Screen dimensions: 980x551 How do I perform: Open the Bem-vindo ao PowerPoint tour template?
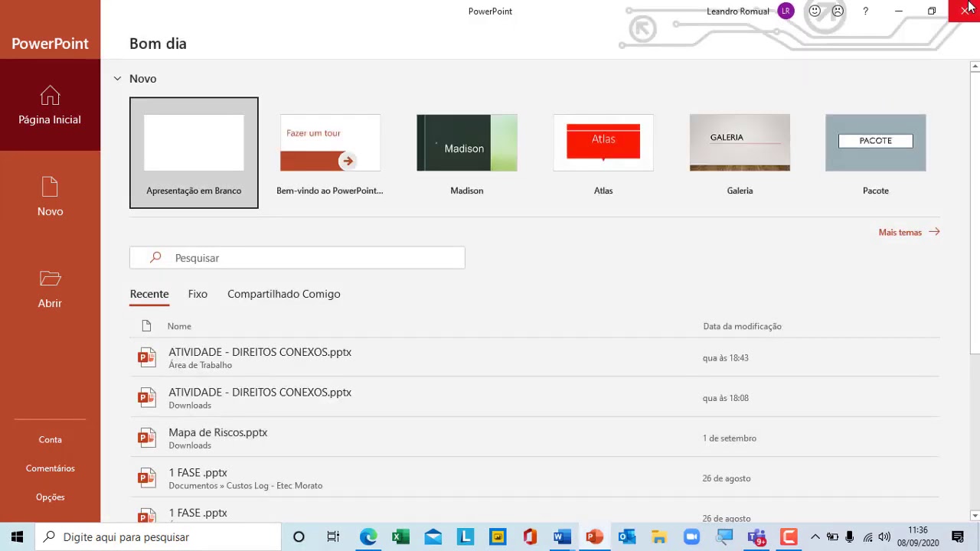click(330, 153)
